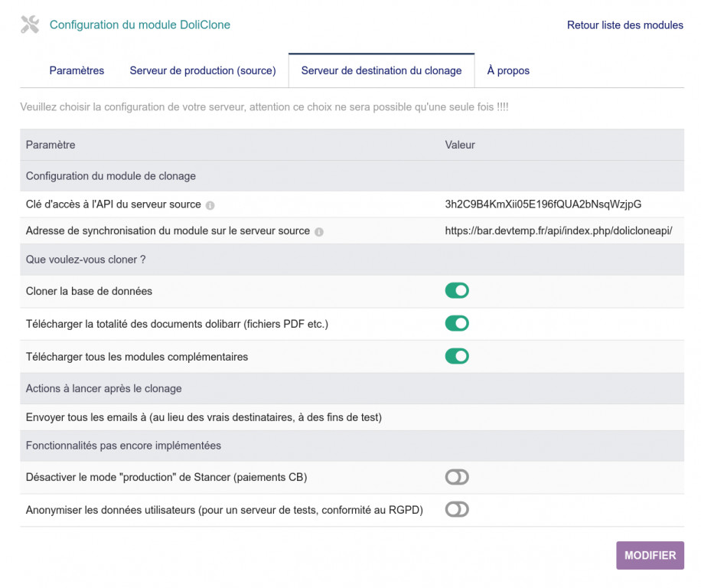
Task: Click the 'Configuration du module DoliClone' title
Action: 140,25
